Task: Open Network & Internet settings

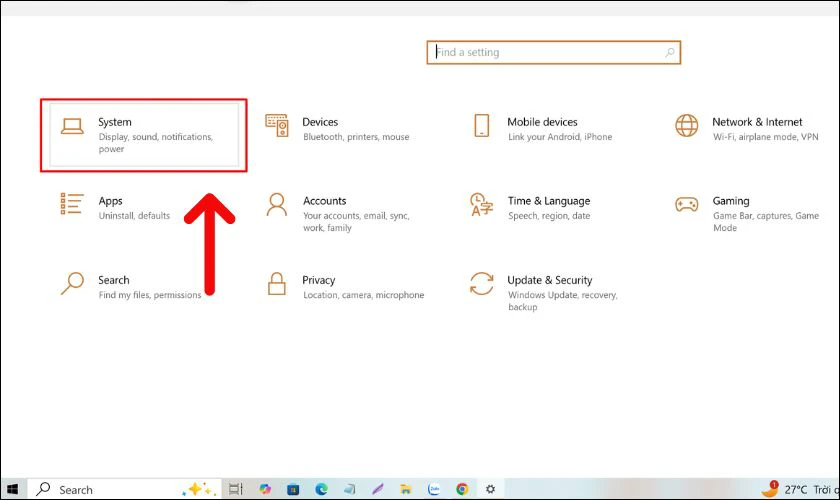Action: (747, 129)
